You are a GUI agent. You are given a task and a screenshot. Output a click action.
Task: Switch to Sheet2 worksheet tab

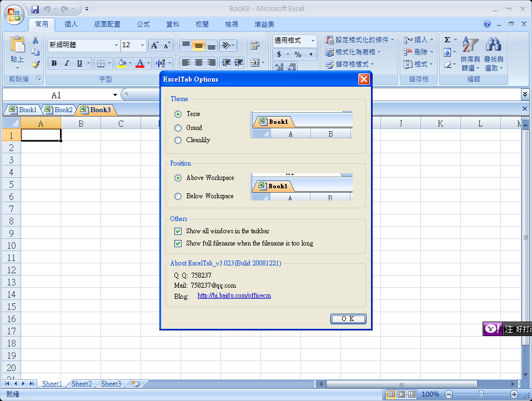[x=82, y=384]
